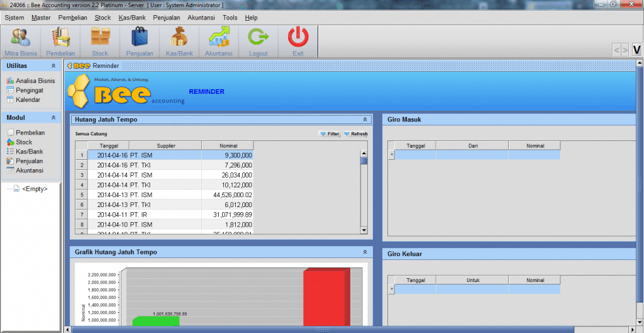The width and height of the screenshot is (644, 333).
Task: Click the V toolbar dropdown button
Action: 636,50
